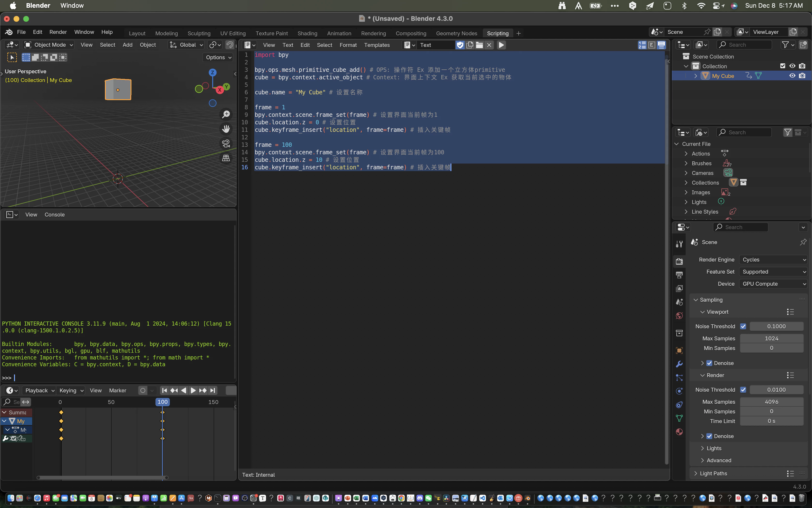
Task: Open the Device GPU Compute dropdown
Action: 773,284
